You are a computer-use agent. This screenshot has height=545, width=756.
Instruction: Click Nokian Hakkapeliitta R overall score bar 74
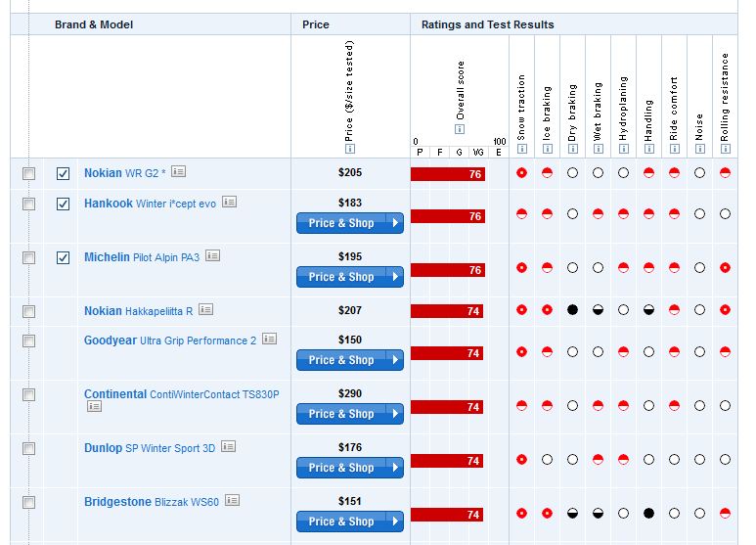447,311
